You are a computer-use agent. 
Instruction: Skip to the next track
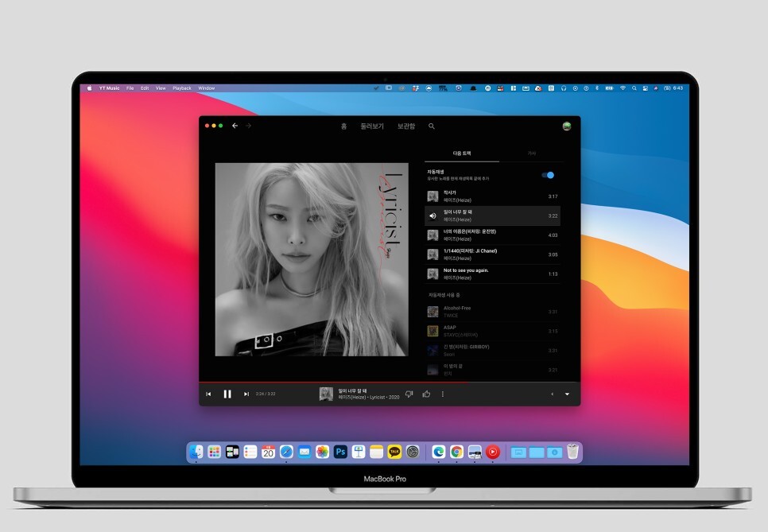pyautogui.click(x=246, y=394)
